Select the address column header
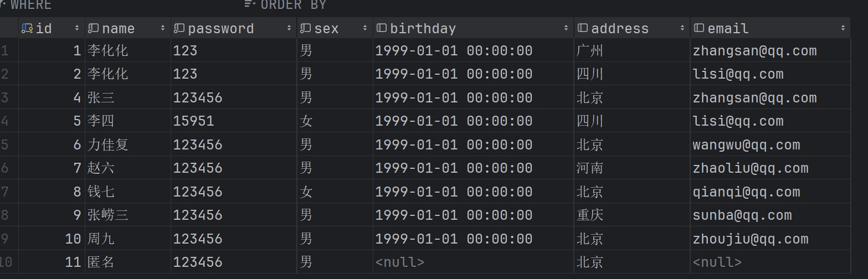868x279 pixels. click(x=631, y=28)
